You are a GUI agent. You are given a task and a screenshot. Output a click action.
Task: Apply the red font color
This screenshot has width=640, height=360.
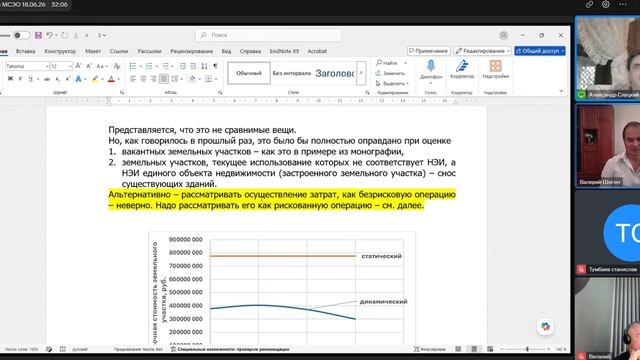111,79
